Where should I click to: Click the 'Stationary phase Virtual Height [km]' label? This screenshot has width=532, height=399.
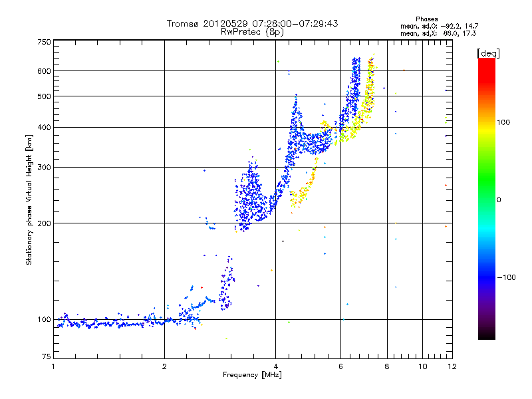[x=29, y=199]
